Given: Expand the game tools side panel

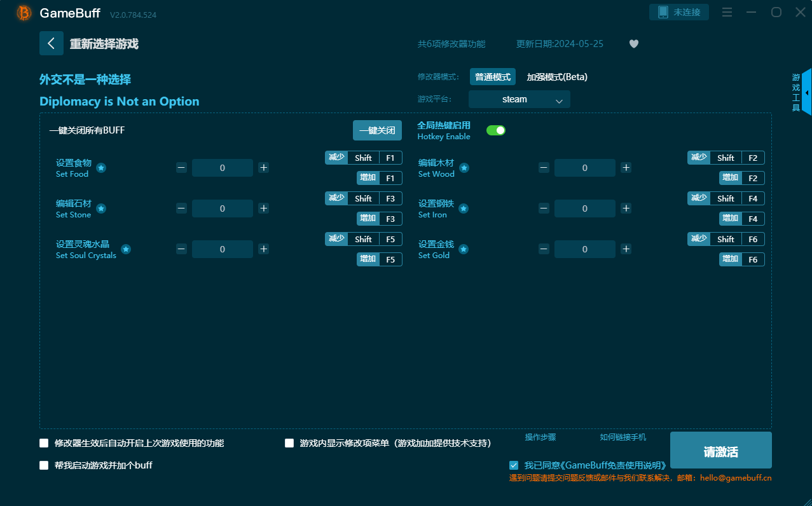Looking at the screenshot, I should click(806, 92).
